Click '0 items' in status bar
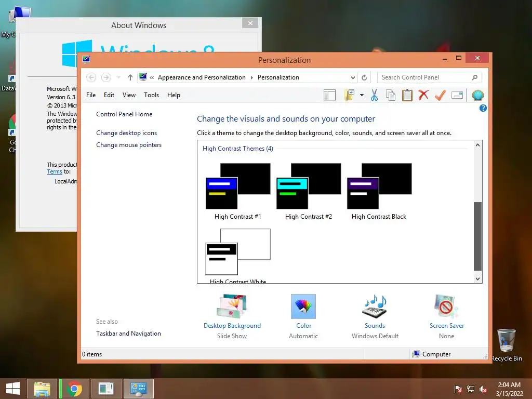The image size is (532, 399). (x=92, y=354)
